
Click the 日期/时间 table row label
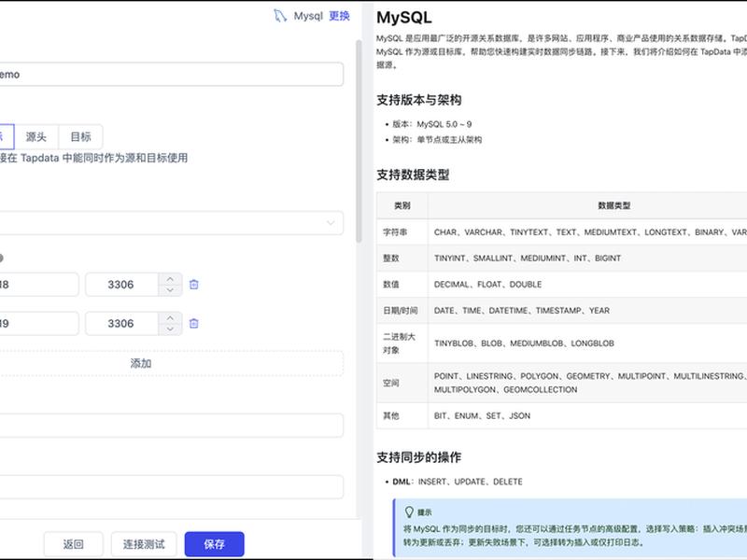click(401, 311)
